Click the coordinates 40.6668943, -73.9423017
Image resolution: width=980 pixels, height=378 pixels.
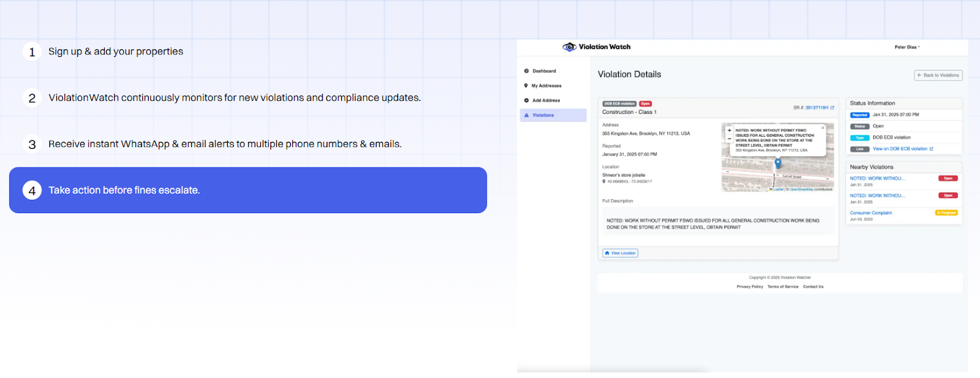630,181
